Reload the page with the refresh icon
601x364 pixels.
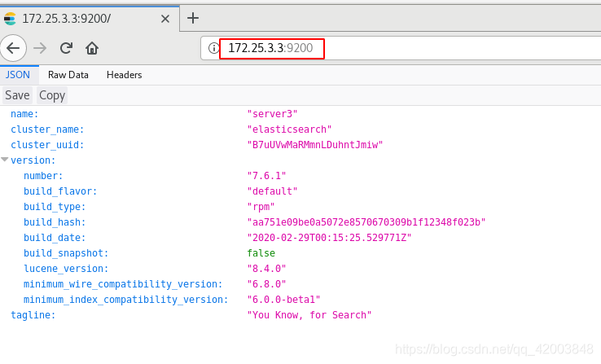point(66,48)
